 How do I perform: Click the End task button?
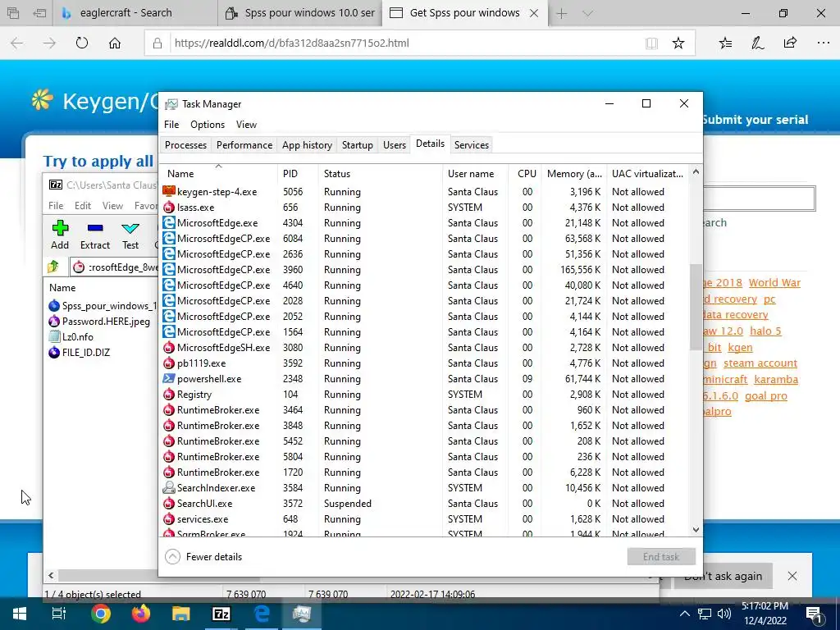coord(661,557)
